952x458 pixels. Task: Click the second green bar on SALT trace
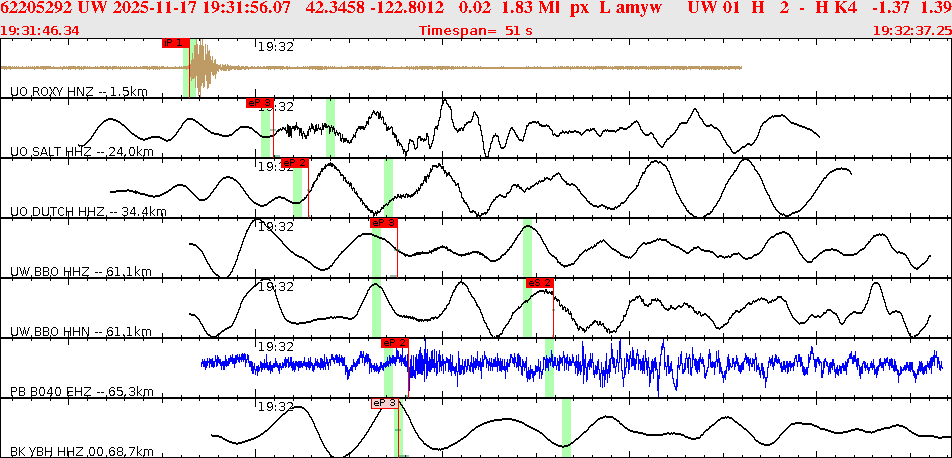(x=330, y=127)
